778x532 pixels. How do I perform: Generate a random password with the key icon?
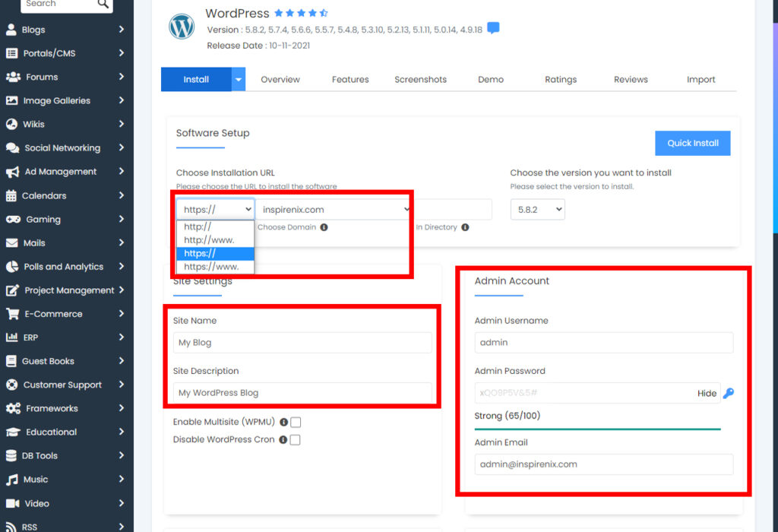(x=729, y=393)
